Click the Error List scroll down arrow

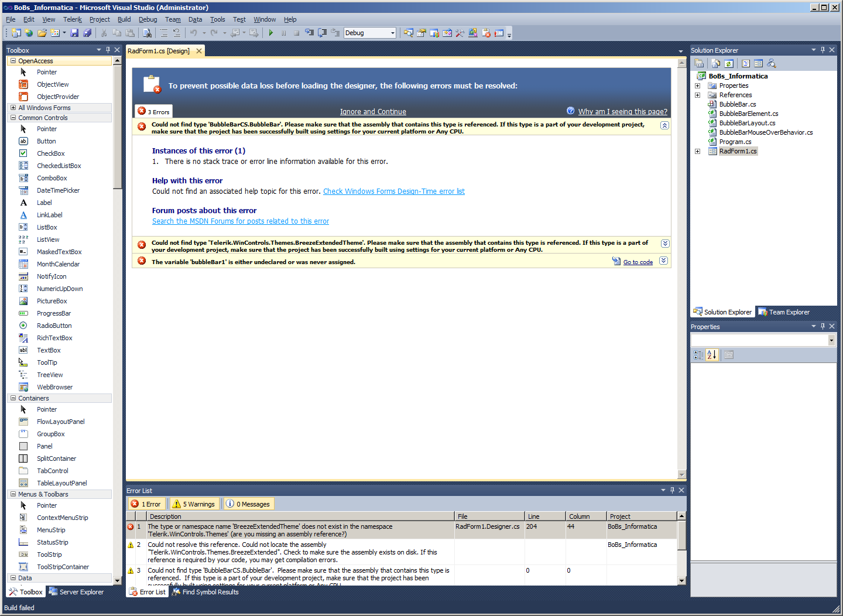681,581
